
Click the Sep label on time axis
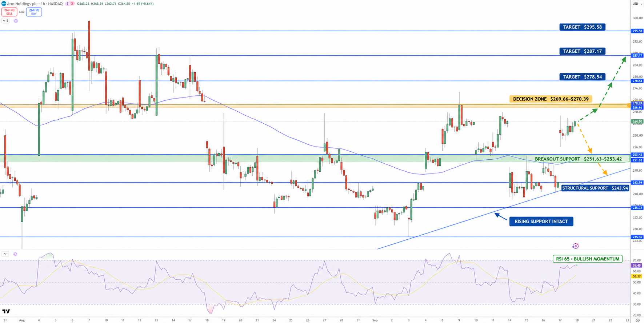point(375,320)
